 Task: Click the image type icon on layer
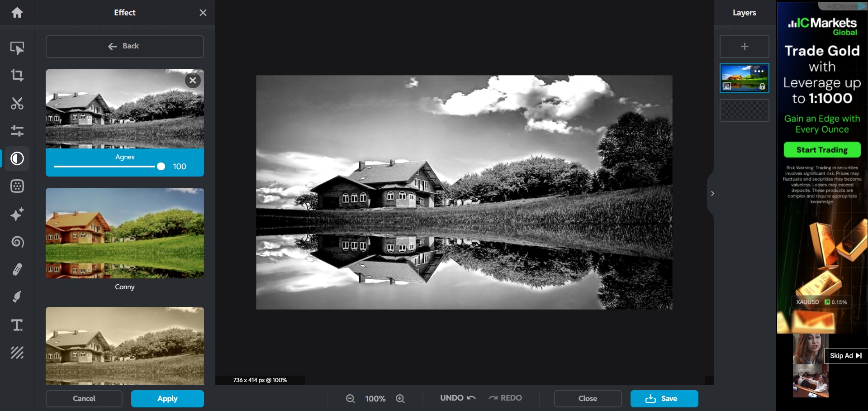[x=727, y=86]
